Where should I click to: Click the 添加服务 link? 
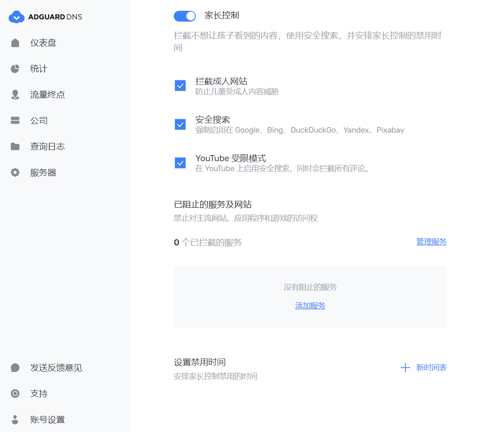pos(310,305)
